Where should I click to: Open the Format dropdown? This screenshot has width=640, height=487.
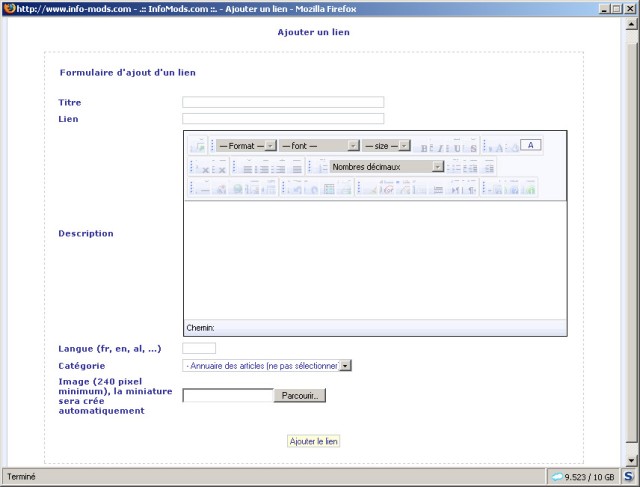pos(247,146)
